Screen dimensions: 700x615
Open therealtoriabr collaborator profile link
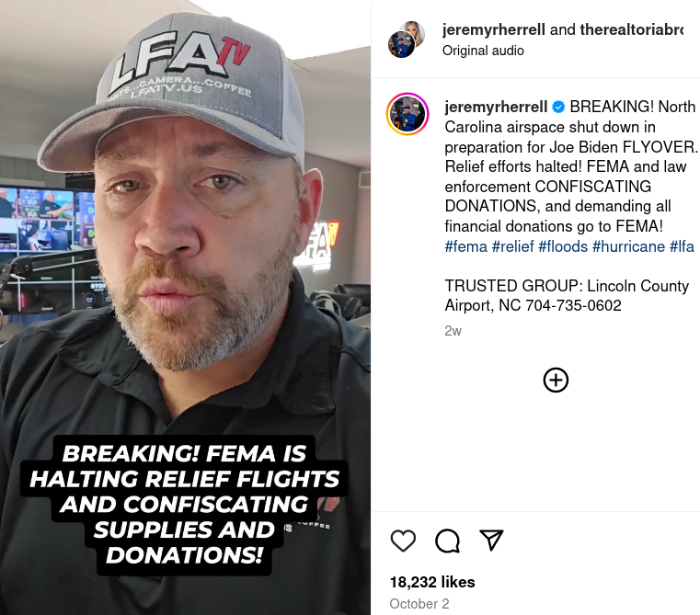(x=632, y=29)
